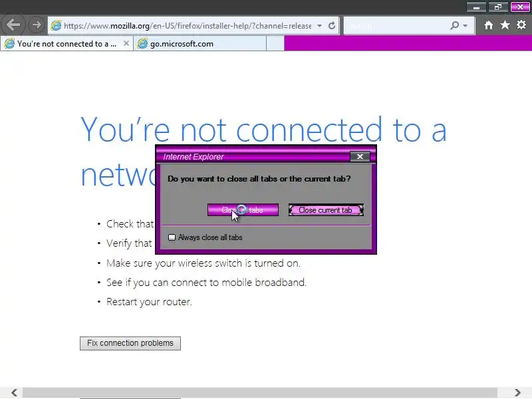Go back with the Back arrow button
This screenshot has height=399, width=532.
(x=13, y=25)
